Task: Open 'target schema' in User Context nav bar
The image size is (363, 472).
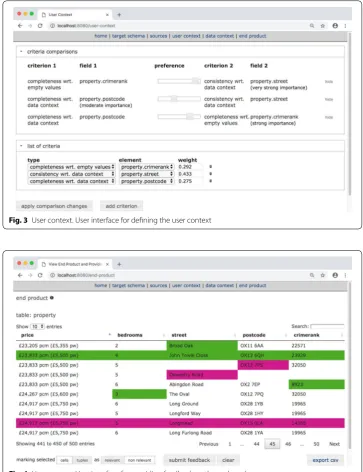Action: pyautogui.click(x=128, y=36)
